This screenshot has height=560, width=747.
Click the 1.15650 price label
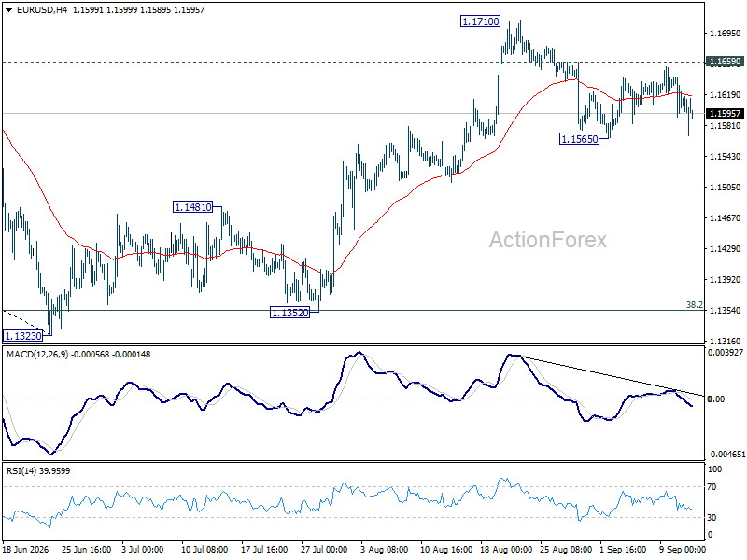pyautogui.click(x=579, y=139)
